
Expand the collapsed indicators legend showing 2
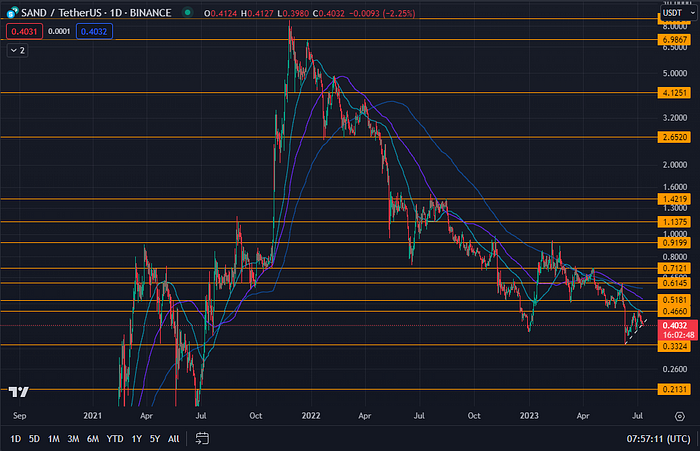click(x=17, y=50)
